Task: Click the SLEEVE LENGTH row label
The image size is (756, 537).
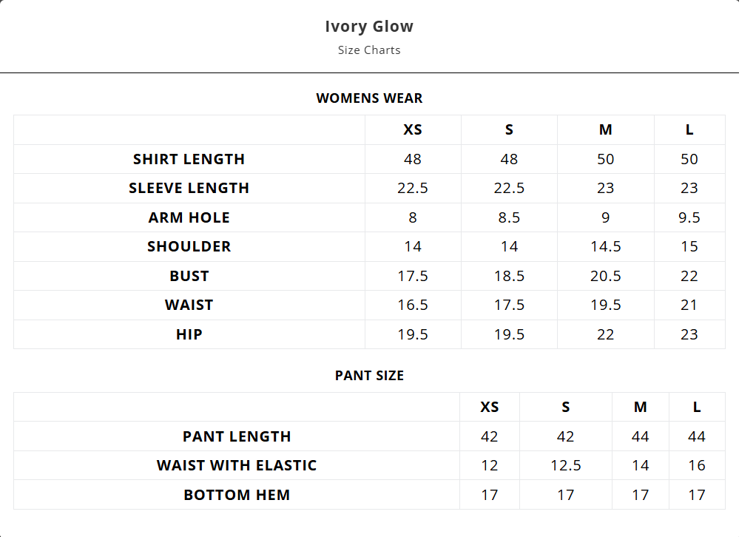Action: coord(189,188)
